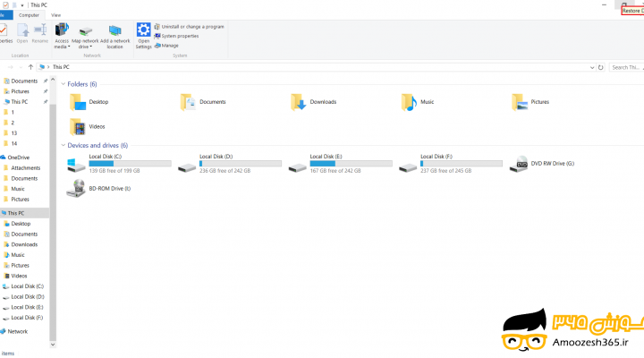Select Local Disk (C:) in sidebar
The width and height of the screenshot is (644, 358).
(x=27, y=286)
